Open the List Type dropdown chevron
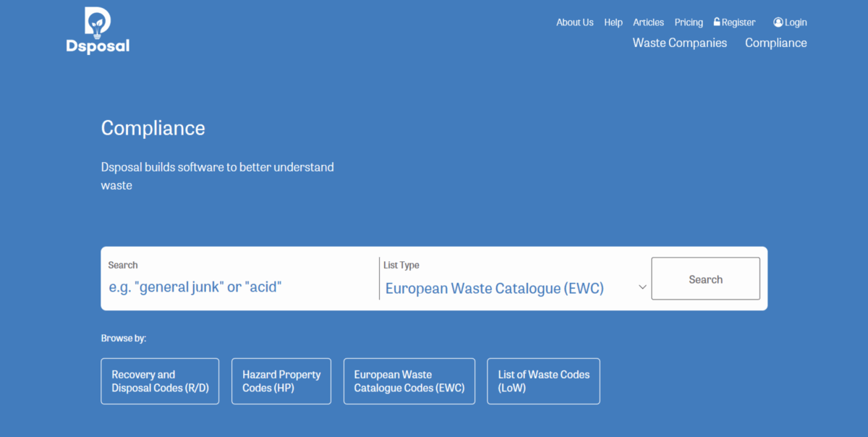Image resolution: width=868 pixels, height=437 pixels. click(x=642, y=287)
